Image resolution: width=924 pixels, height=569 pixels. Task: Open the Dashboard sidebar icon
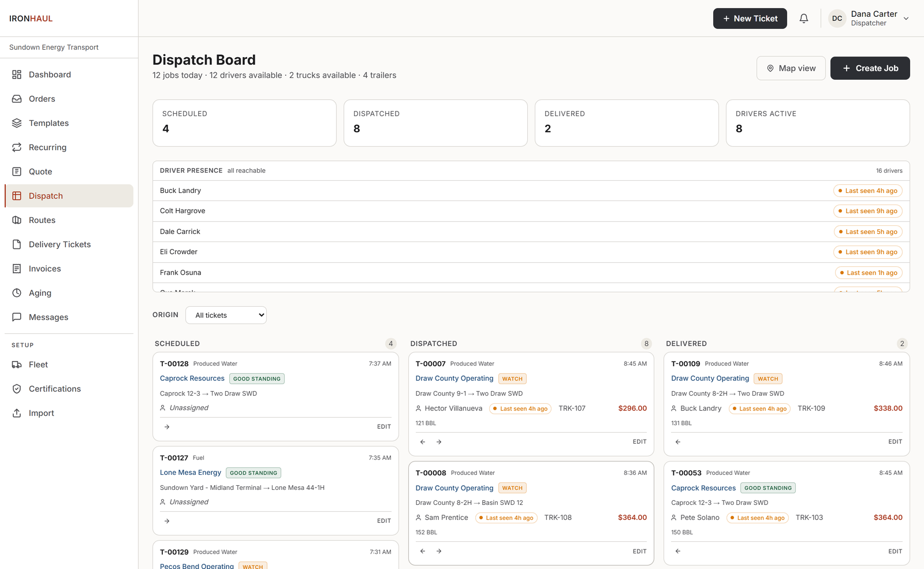point(17,75)
